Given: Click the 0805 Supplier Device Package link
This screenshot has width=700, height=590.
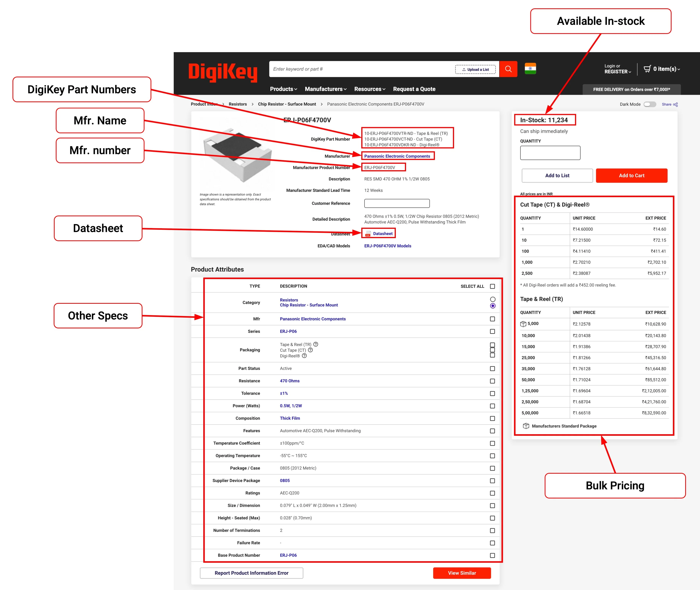Looking at the screenshot, I should pyautogui.click(x=285, y=480).
